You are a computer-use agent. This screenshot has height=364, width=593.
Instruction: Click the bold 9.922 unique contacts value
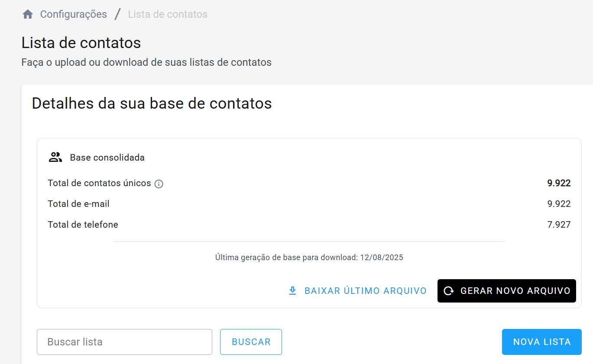[559, 183]
